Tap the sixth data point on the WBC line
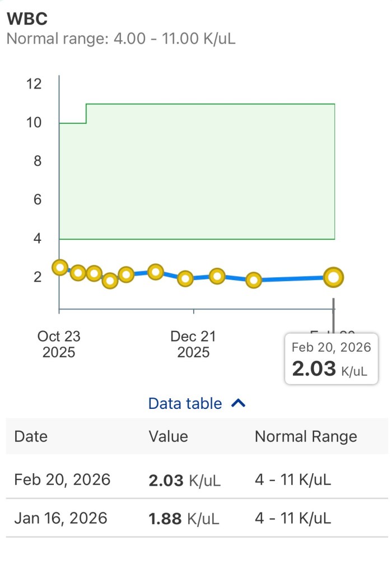Image resolution: width=392 pixels, height=573 pixels. [x=156, y=272]
